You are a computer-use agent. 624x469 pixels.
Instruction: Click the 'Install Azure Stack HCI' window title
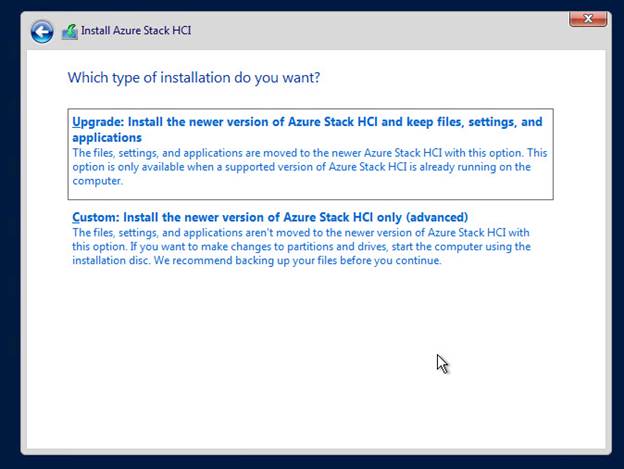tap(136, 31)
